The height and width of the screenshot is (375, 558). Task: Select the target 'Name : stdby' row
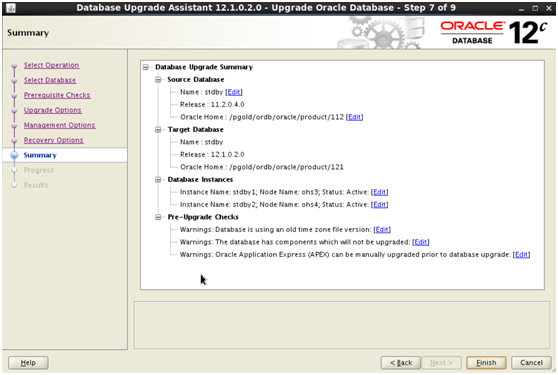click(x=201, y=142)
